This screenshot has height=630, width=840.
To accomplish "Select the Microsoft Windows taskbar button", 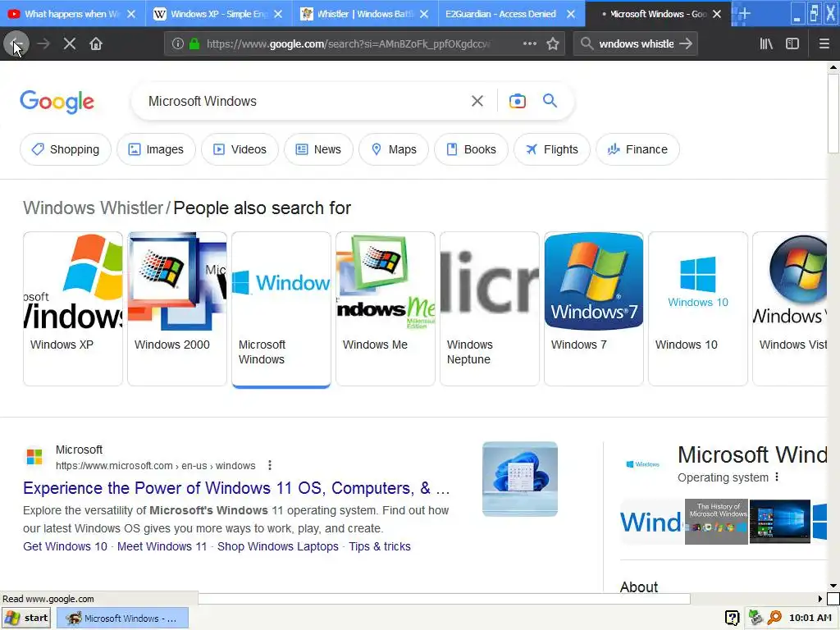I will point(122,618).
